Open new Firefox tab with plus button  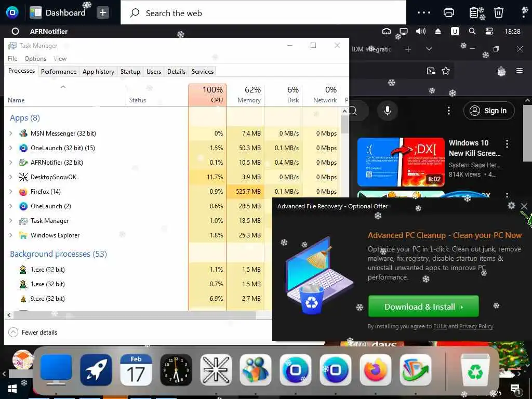(x=408, y=49)
